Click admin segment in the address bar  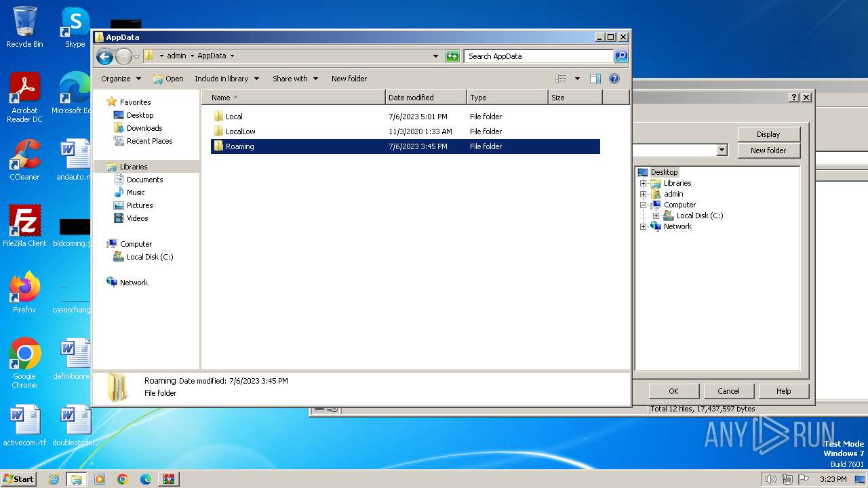[176, 56]
